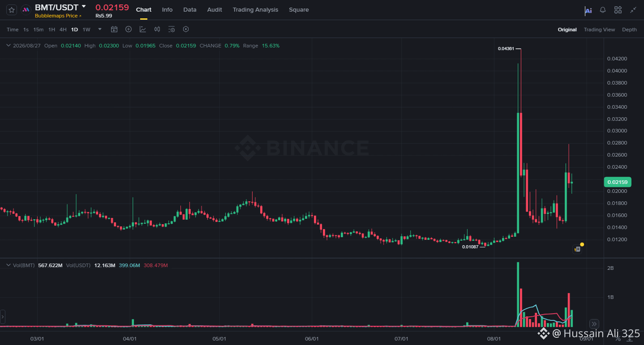Switch to the 4H interval
The width and height of the screenshot is (644, 345).
click(x=63, y=30)
